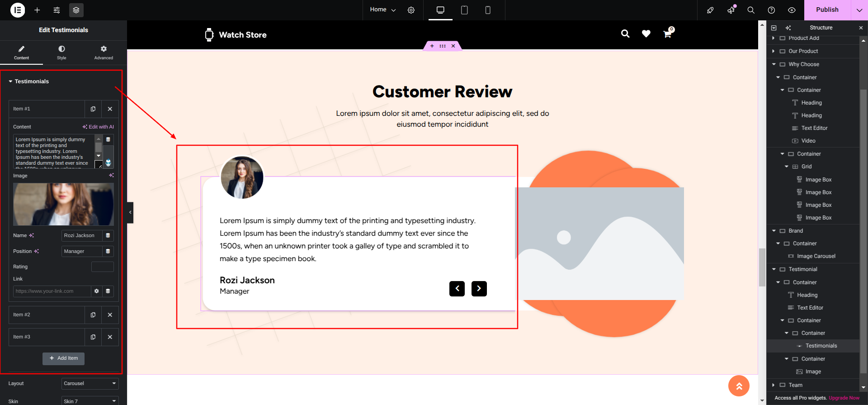The image size is (868, 405).
Task: Click Edit with AI link
Action: (x=98, y=127)
